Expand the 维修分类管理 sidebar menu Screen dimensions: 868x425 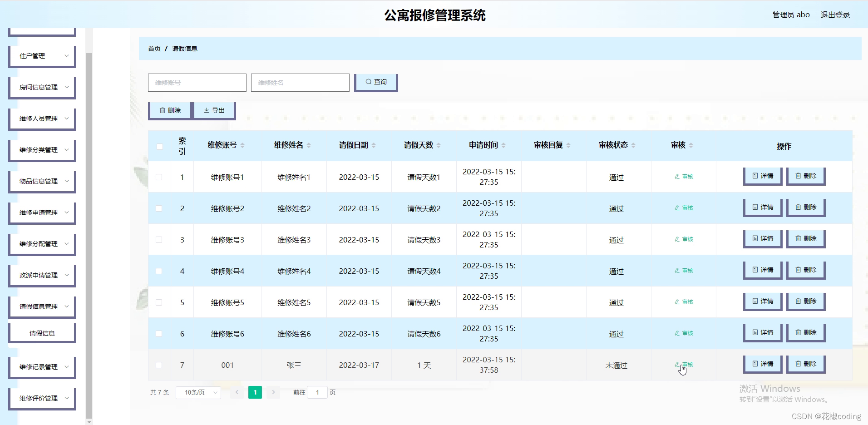click(42, 150)
